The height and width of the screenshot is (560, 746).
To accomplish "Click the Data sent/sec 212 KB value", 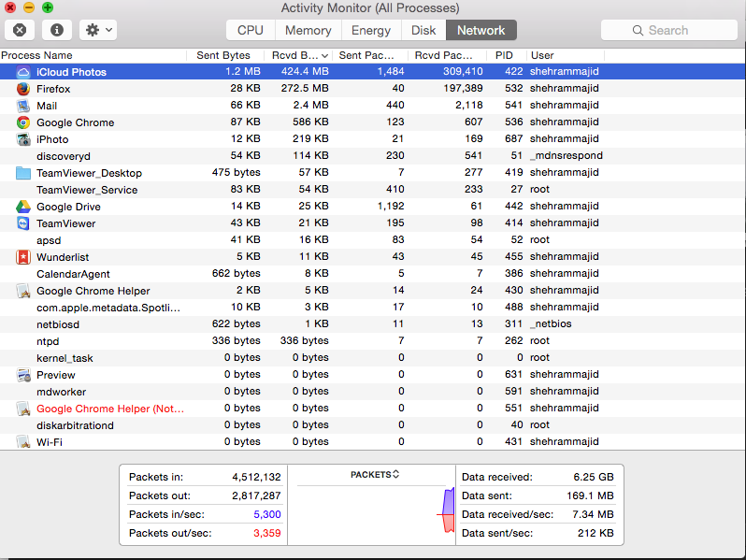I will (x=595, y=533).
